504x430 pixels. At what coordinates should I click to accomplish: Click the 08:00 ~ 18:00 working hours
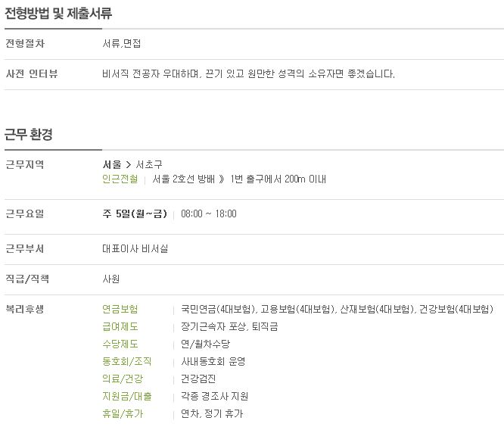209,214
